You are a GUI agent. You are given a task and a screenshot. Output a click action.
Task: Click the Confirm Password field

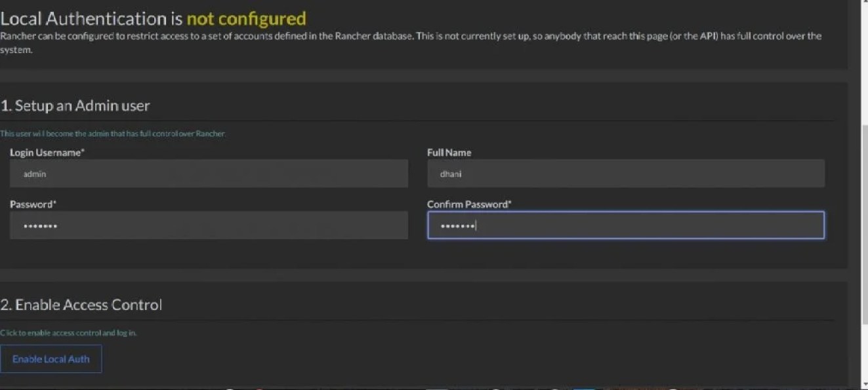tap(626, 225)
